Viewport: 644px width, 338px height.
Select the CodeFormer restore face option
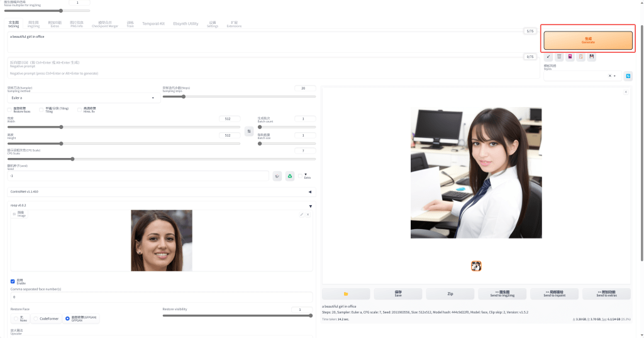coord(36,319)
